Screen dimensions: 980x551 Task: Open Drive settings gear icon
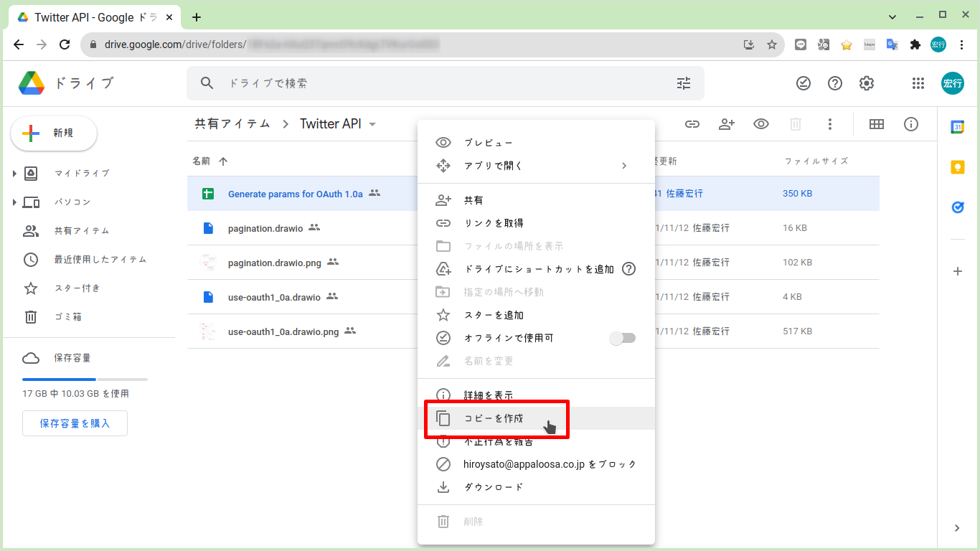click(x=866, y=83)
